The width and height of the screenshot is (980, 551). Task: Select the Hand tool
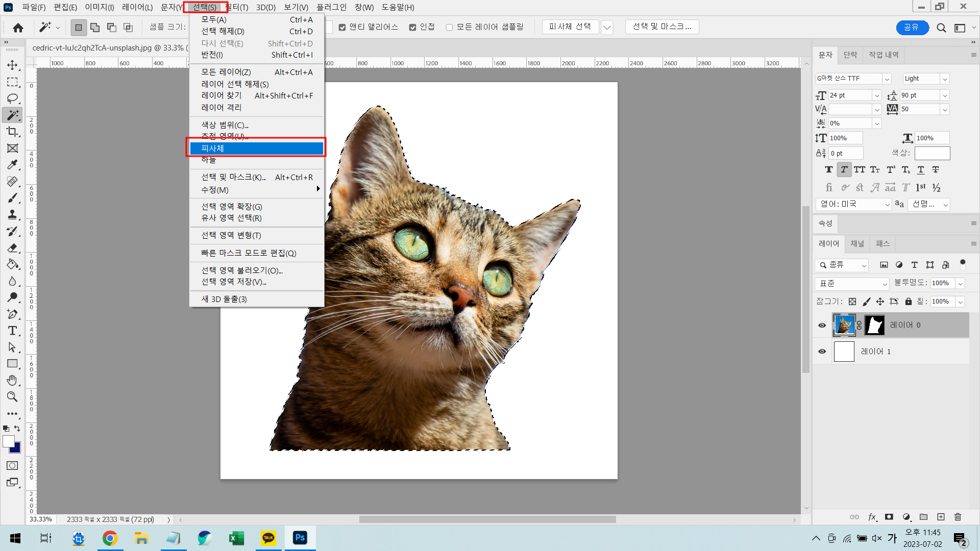pyautogui.click(x=12, y=380)
